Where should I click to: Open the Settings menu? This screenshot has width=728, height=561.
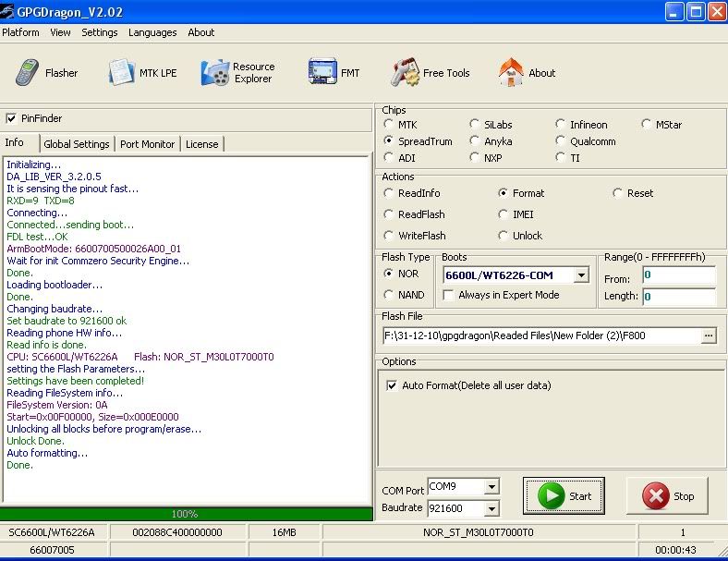tap(100, 32)
